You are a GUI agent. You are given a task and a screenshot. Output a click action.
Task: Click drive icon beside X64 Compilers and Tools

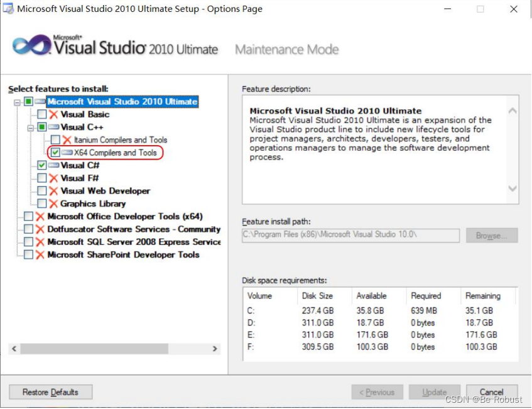(x=67, y=153)
